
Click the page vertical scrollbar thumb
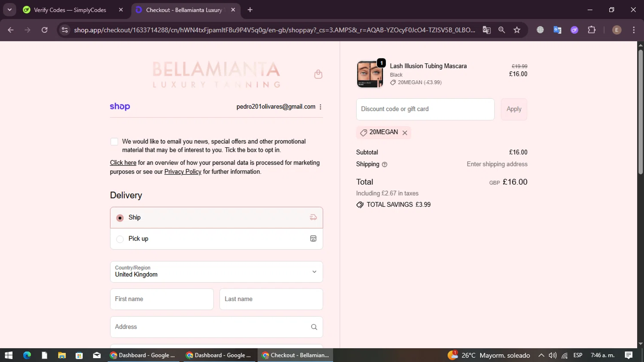click(x=641, y=112)
